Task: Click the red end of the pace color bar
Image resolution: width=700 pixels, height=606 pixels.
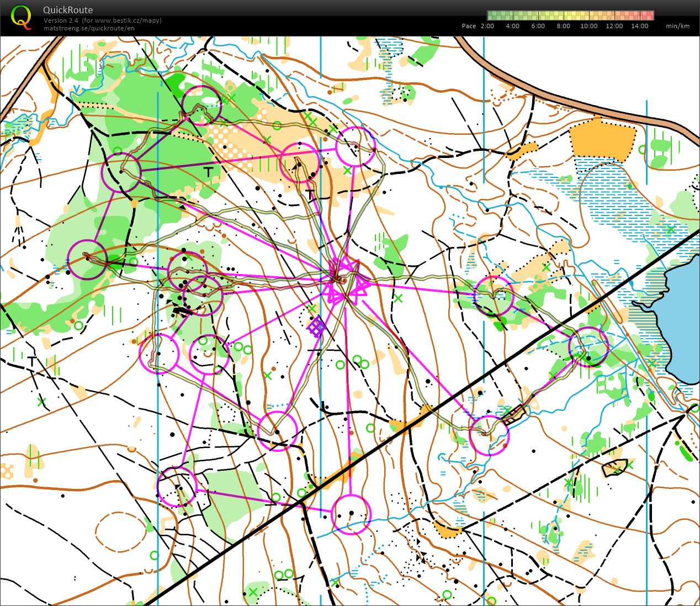Action: tap(648, 15)
